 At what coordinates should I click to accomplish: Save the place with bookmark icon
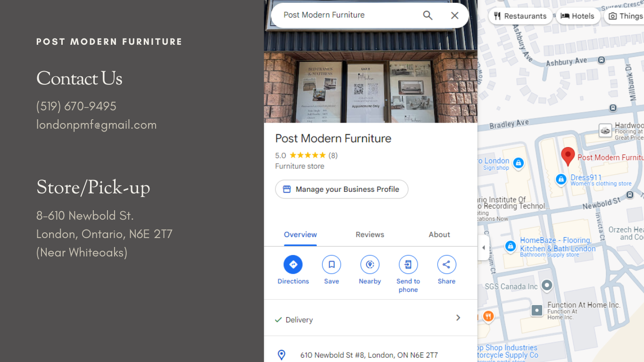point(331,264)
